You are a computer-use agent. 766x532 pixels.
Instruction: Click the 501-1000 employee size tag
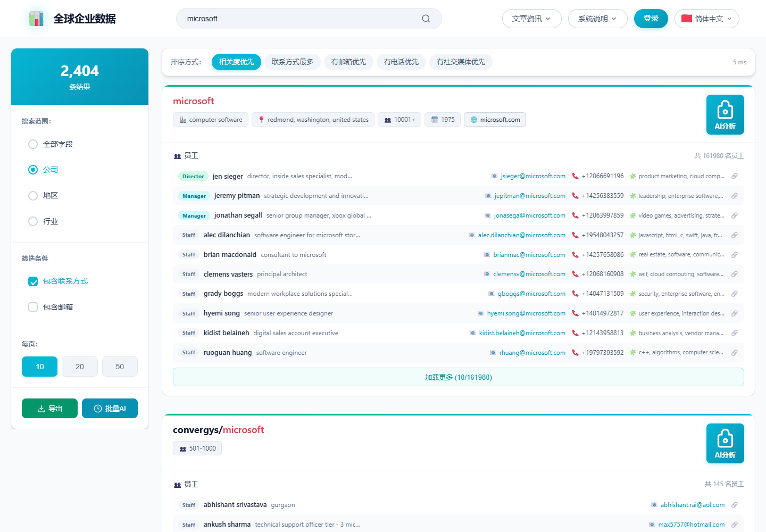197,448
